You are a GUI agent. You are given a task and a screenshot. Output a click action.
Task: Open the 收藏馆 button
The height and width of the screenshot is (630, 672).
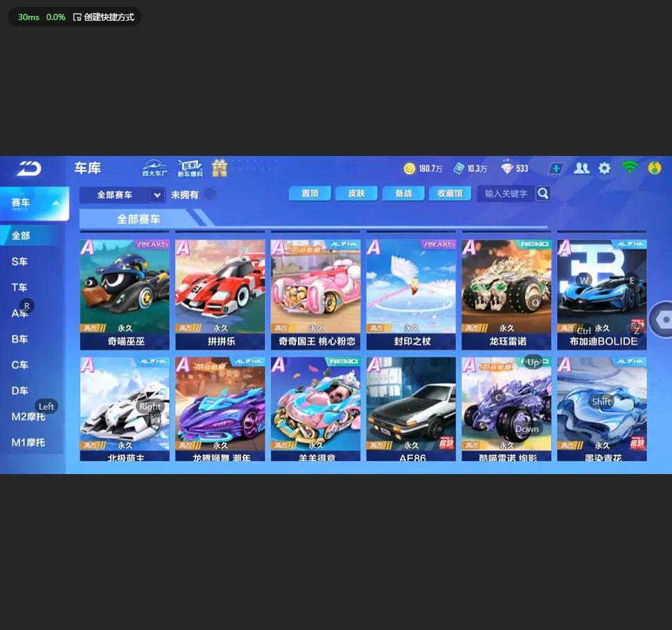(450, 193)
